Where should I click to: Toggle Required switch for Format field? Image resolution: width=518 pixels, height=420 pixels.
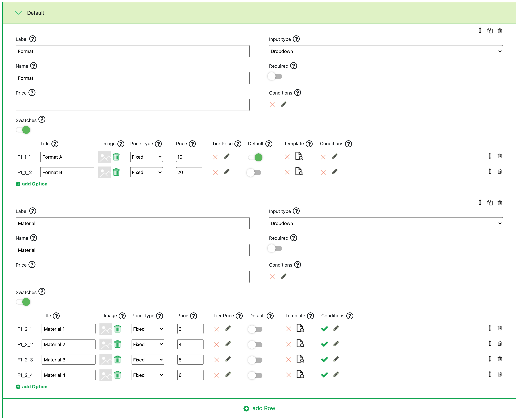[275, 76]
